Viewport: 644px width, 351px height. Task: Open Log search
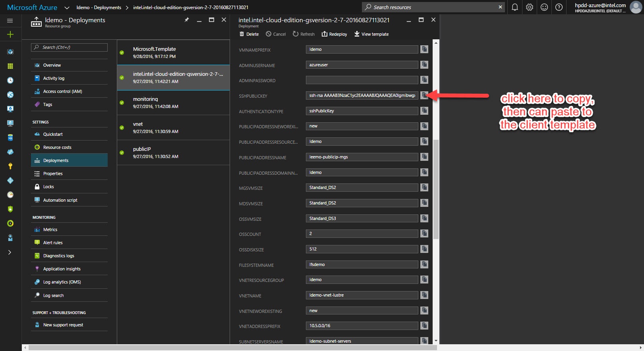[x=69, y=295]
